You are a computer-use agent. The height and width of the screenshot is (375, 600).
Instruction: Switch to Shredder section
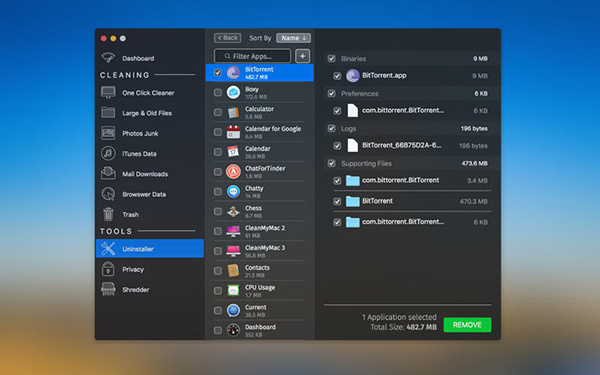click(x=136, y=289)
